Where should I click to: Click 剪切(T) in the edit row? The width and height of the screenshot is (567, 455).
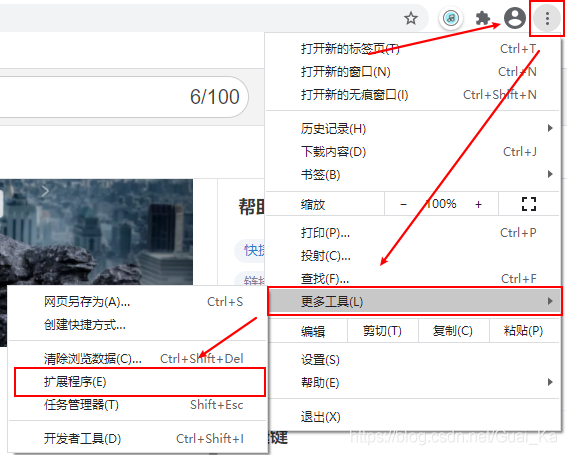(382, 331)
